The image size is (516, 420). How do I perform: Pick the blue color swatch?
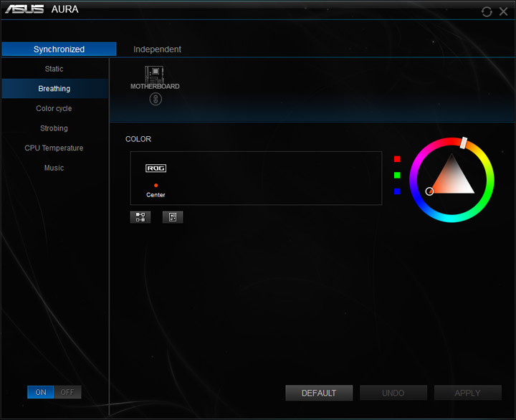coord(397,191)
